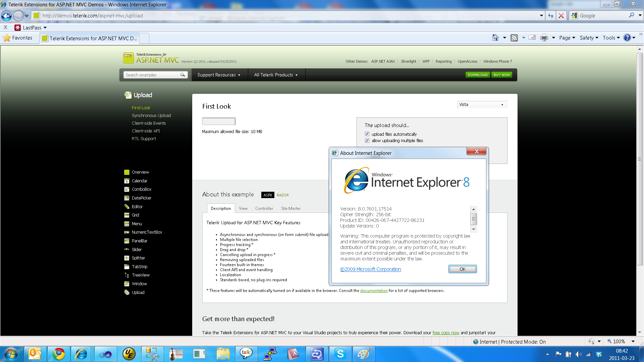Viewport: 644px width, 362px height.
Task: Toggle allow uploading multiple files checkbox
Action: (x=367, y=141)
